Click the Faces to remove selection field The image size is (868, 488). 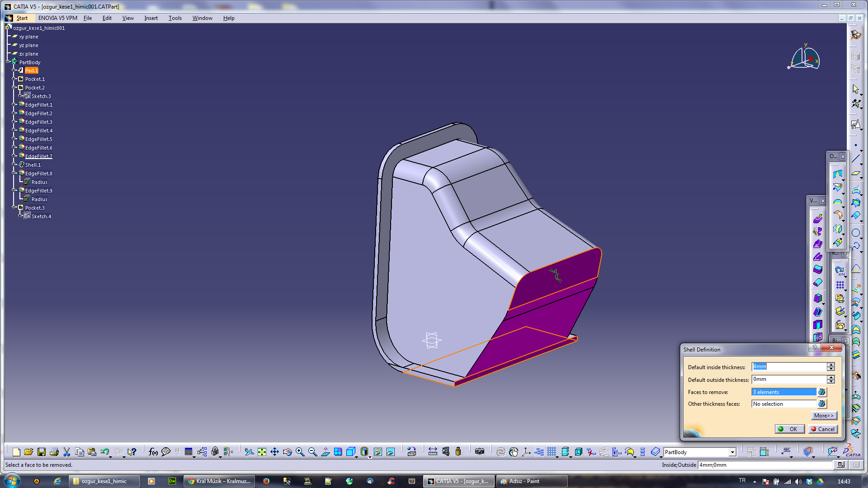click(783, 392)
